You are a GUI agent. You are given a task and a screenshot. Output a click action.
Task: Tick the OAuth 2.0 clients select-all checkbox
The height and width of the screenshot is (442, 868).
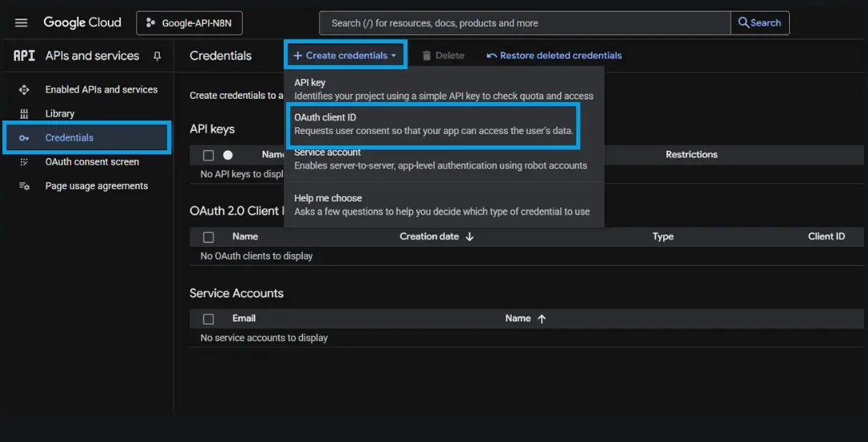tap(208, 237)
